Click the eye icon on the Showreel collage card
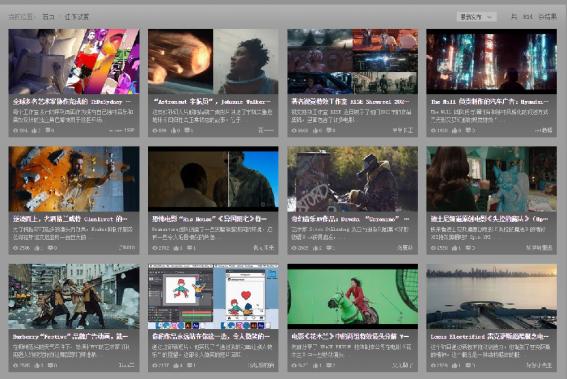 294,130
